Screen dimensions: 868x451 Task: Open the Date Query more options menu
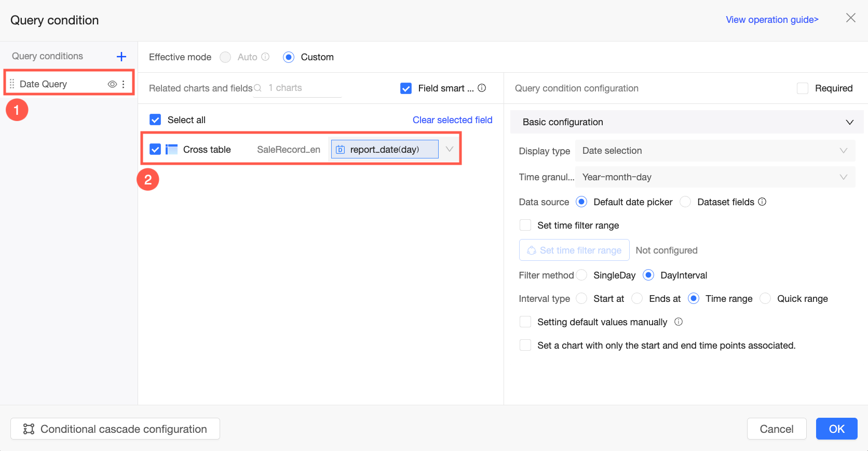tap(124, 84)
